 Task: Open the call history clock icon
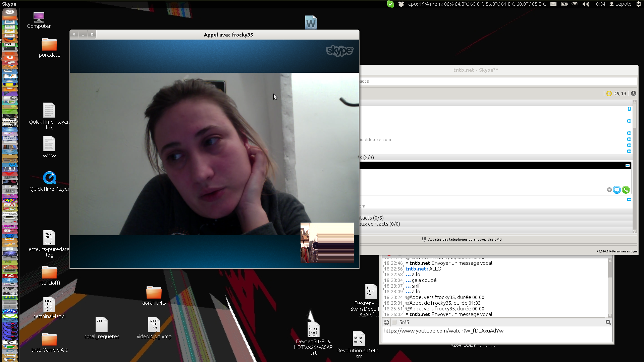click(633, 94)
